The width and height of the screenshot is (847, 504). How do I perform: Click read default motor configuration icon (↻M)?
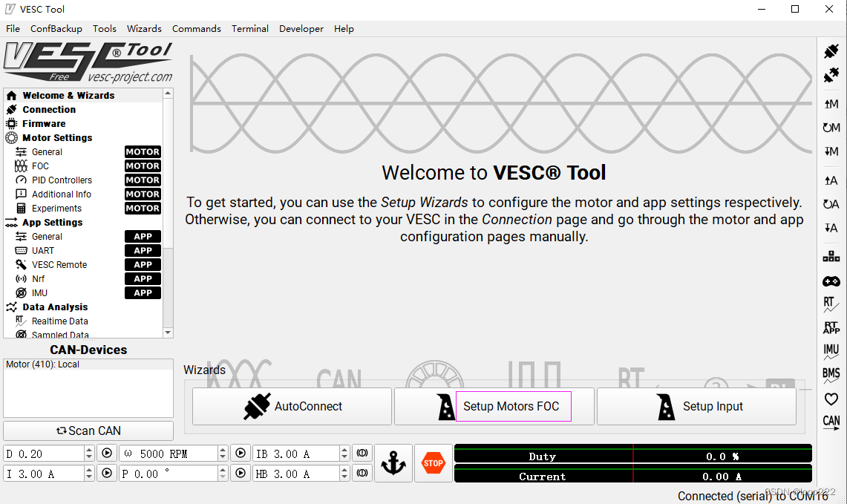[831, 128]
